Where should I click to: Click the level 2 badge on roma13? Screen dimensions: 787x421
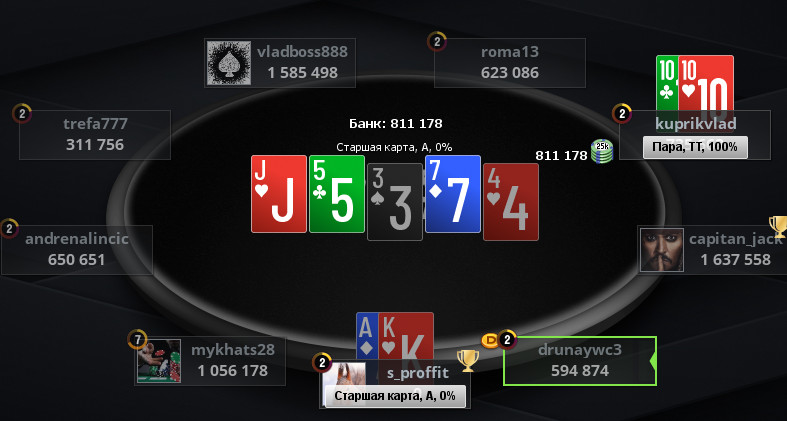[x=437, y=42]
